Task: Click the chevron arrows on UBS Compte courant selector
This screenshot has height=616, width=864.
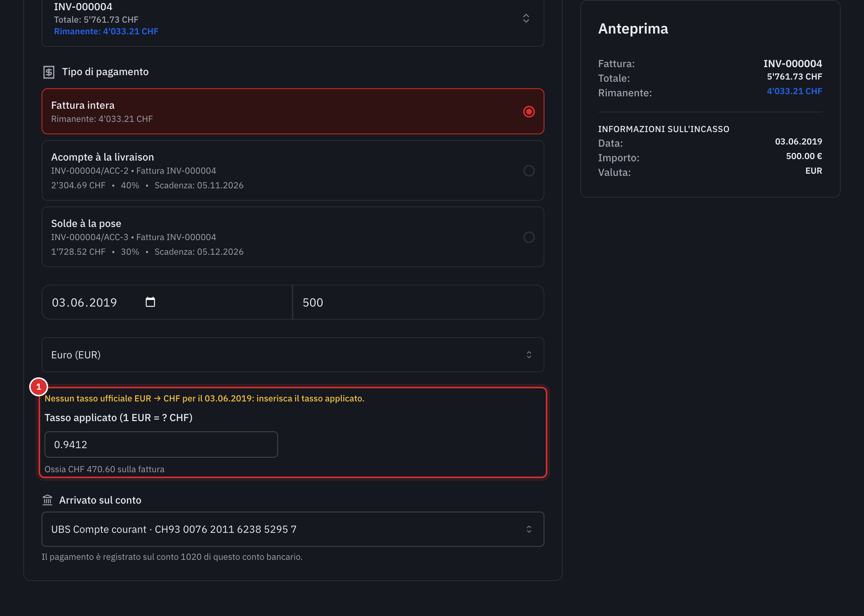Action: (x=529, y=529)
